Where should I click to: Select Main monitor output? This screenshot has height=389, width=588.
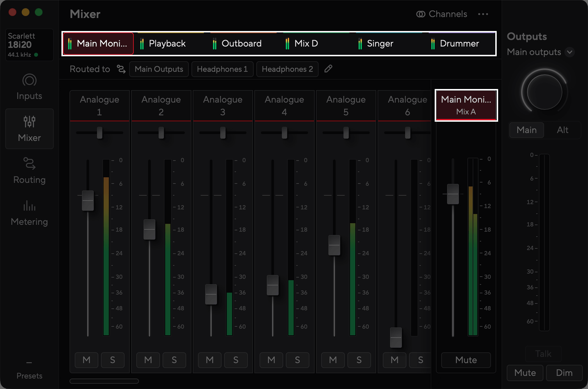pyautogui.click(x=527, y=130)
